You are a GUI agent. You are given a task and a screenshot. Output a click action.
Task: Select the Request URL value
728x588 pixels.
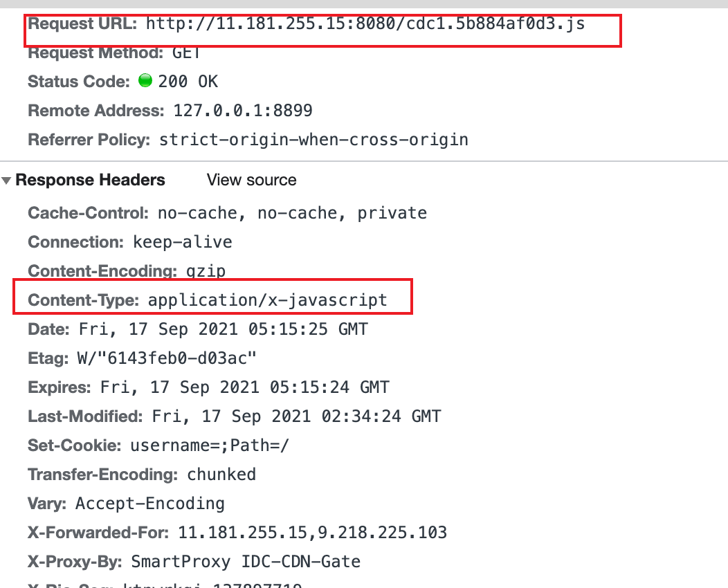click(365, 24)
